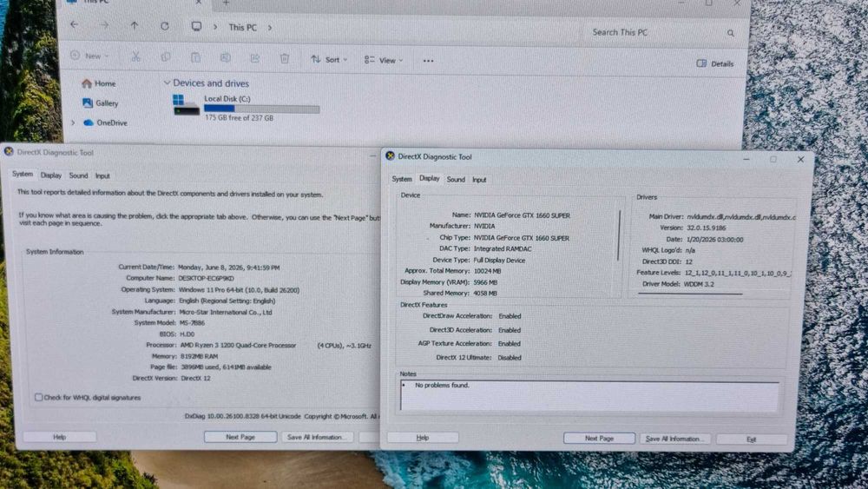Click the Local Disk (C:) usage bar

262,109
